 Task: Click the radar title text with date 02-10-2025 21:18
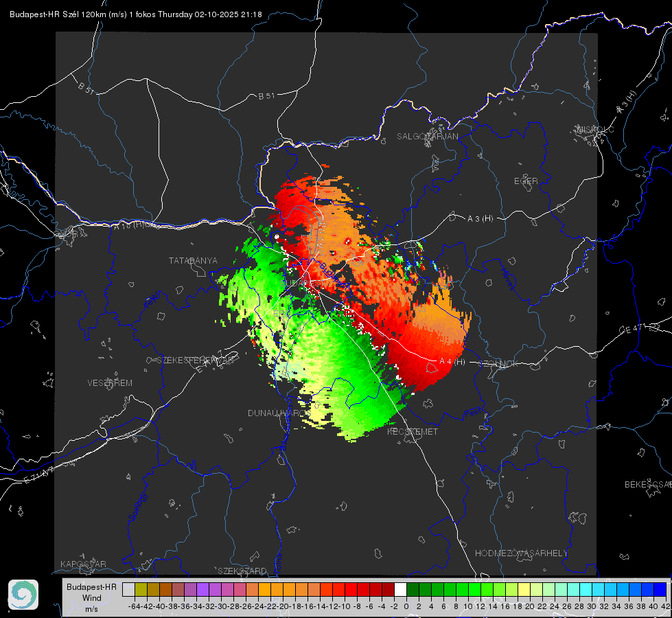tap(135, 14)
